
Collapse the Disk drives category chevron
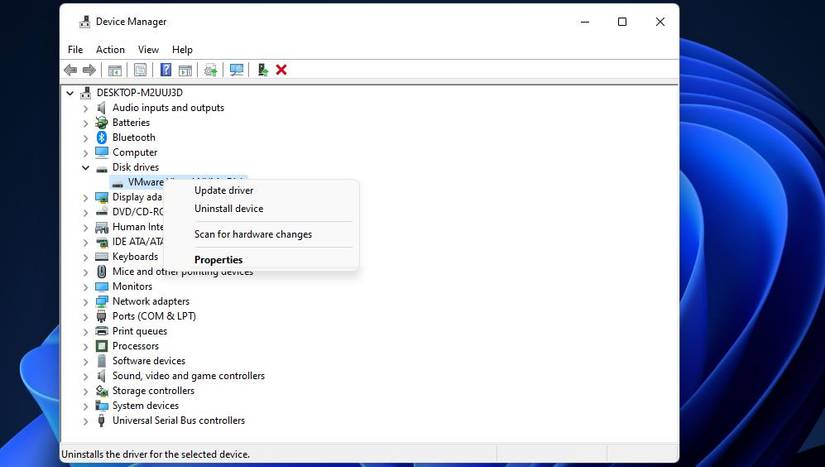click(86, 167)
